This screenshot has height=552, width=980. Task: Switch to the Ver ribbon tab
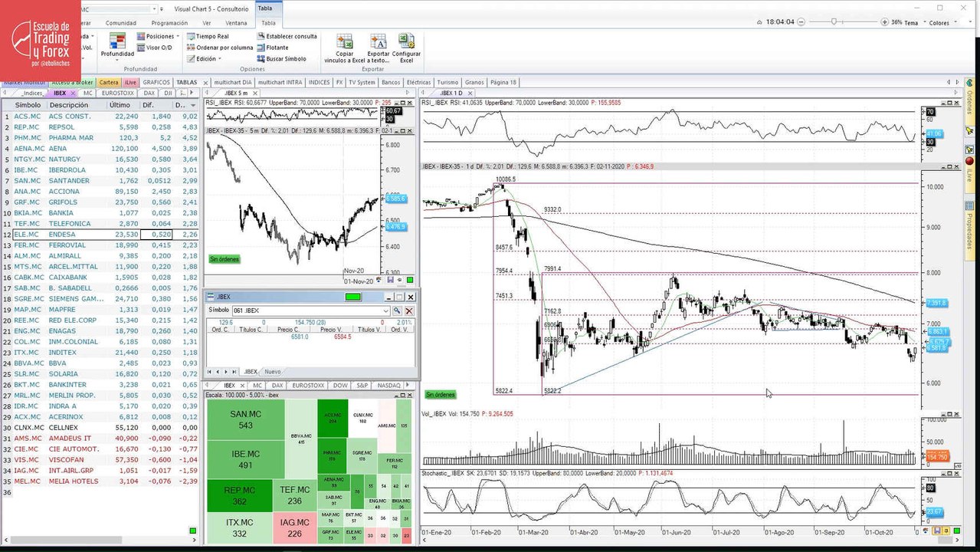click(207, 23)
